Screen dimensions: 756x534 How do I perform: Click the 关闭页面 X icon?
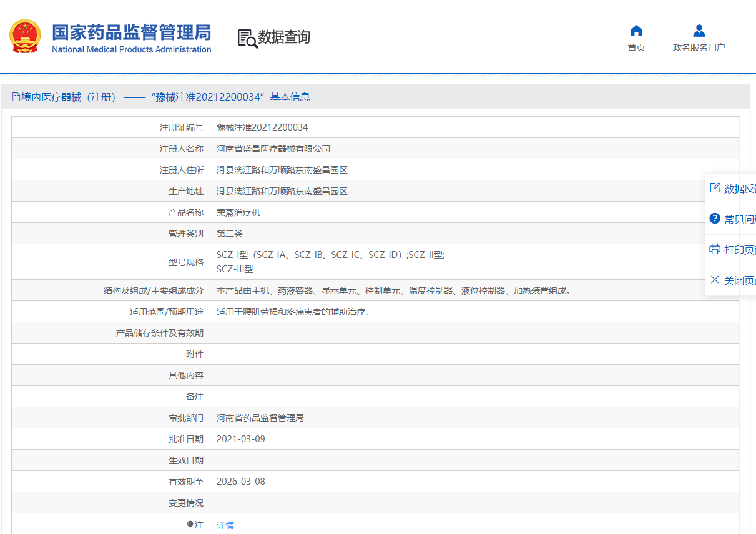pyautogui.click(x=715, y=280)
